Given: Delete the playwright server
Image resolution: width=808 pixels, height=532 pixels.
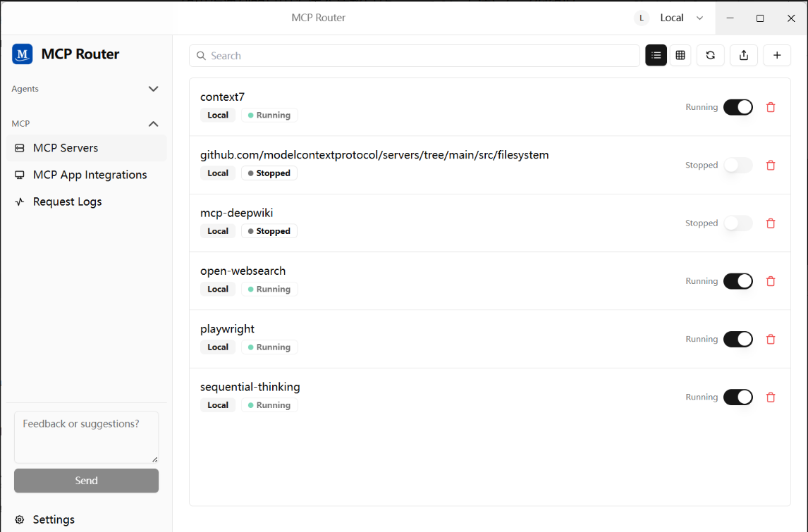Looking at the screenshot, I should [771, 340].
